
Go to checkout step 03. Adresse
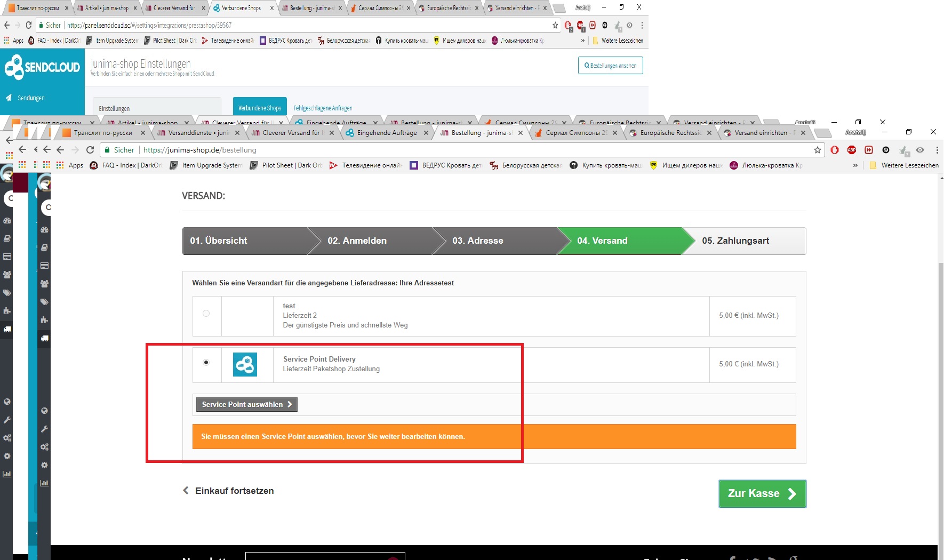click(x=496, y=241)
